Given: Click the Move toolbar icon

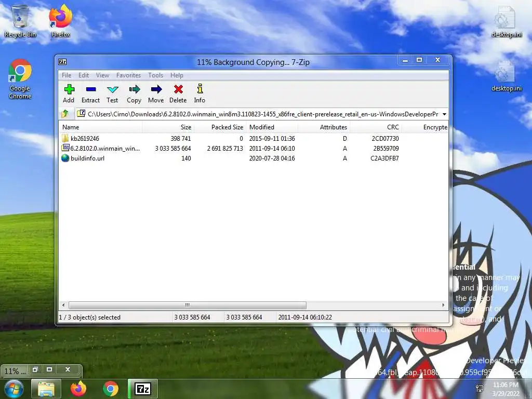Looking at the screenshot, I should coord(156,89).
